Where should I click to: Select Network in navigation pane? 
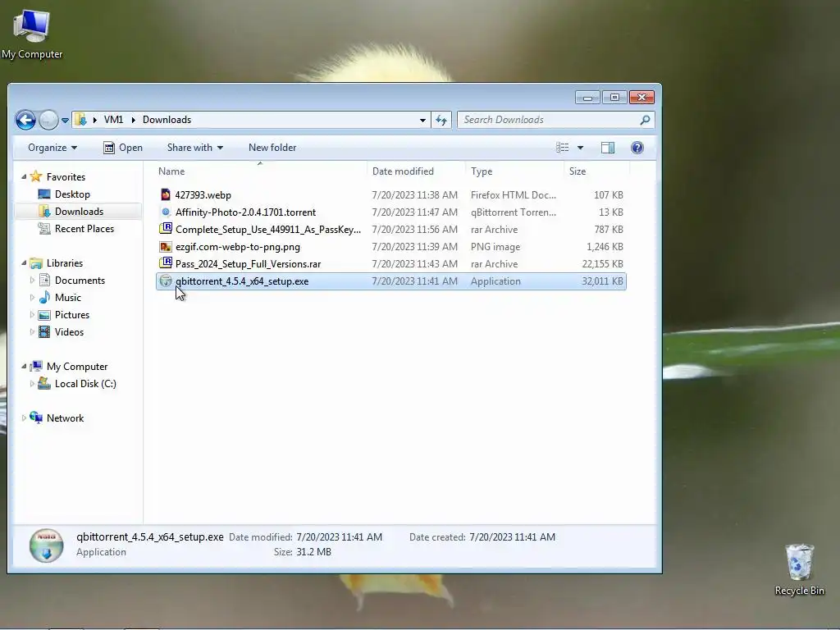click(x=65, y=418)
